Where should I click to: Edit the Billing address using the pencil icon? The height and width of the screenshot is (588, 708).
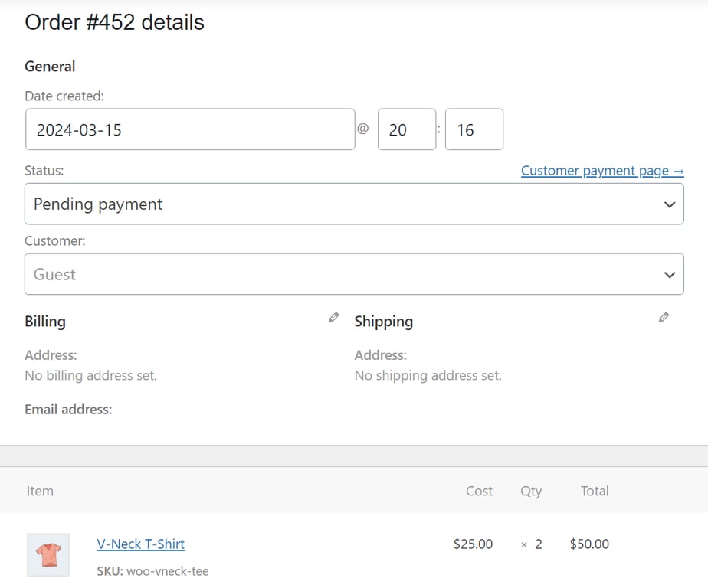click(333, 317)
